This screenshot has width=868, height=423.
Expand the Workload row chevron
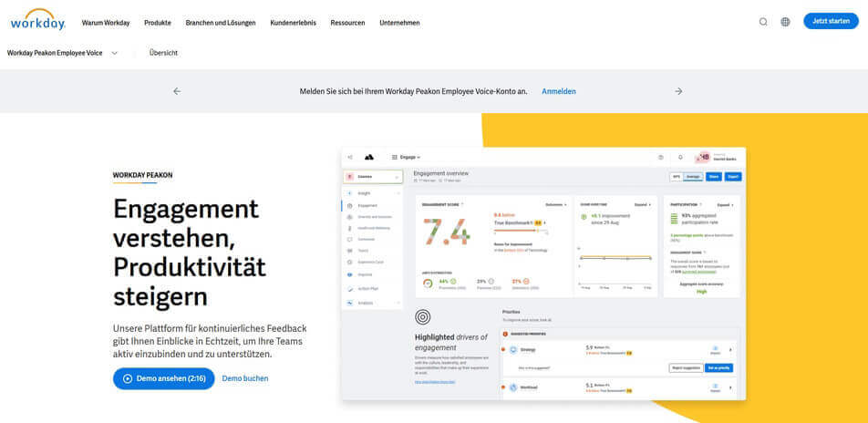click(x=730, y=387)
